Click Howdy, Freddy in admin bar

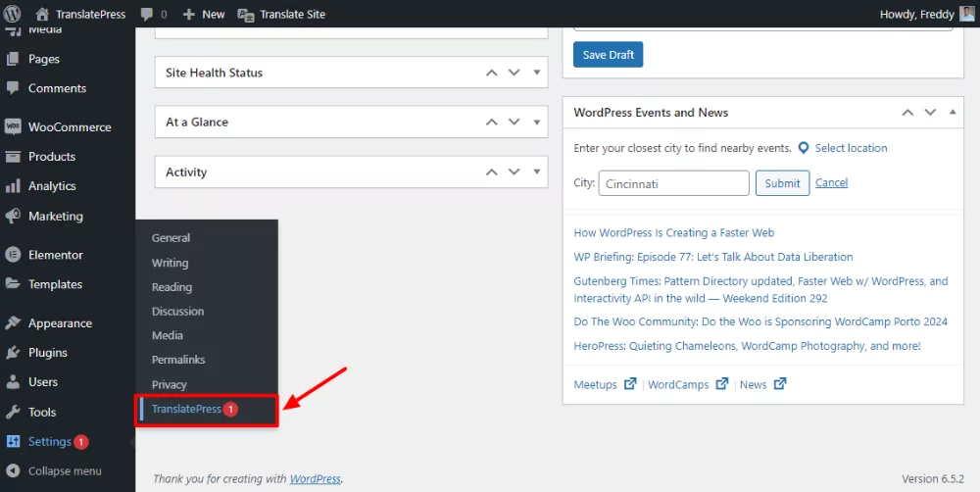917,15
